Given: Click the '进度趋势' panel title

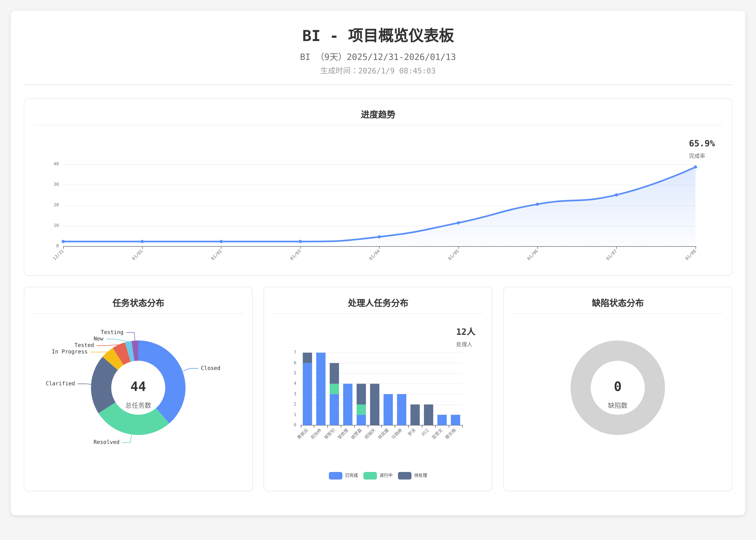Looking at the screenshot, I should coord(378,115).
